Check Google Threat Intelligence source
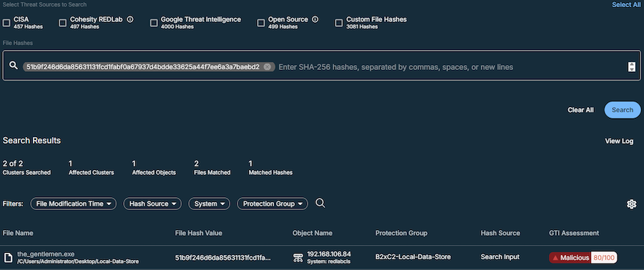 154,23
